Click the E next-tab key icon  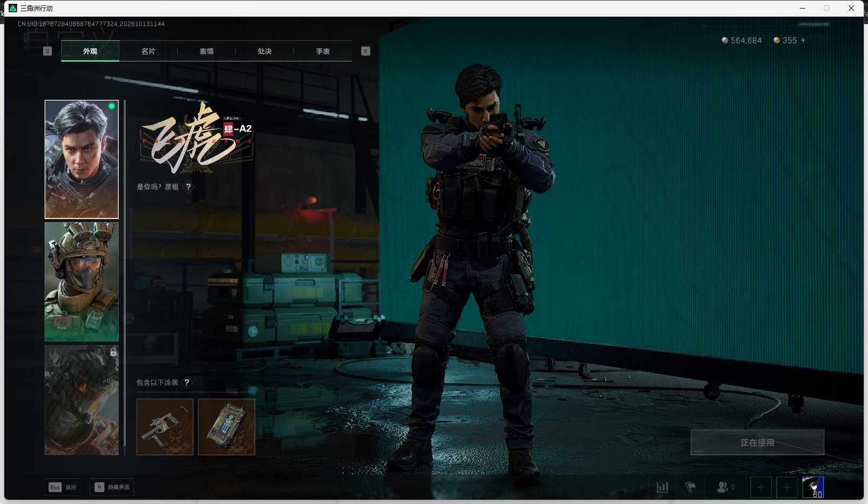(x=366, y=51)
